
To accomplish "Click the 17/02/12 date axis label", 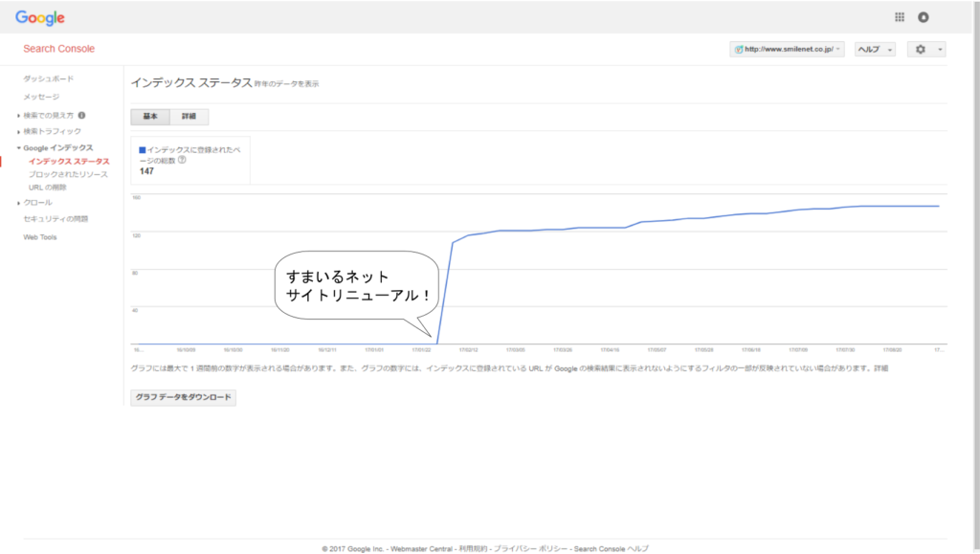I will 469,350.
